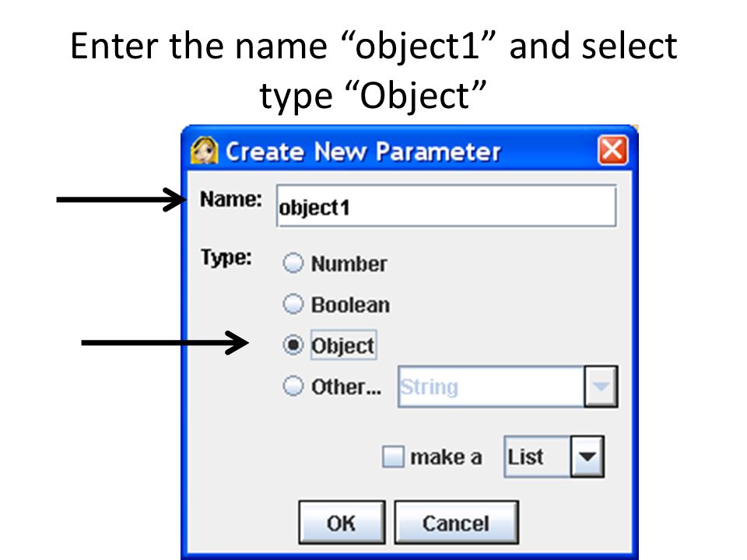Screen dimensions: 747x560
Task: Click the Alice character icon in title bar
Action: 205,150
